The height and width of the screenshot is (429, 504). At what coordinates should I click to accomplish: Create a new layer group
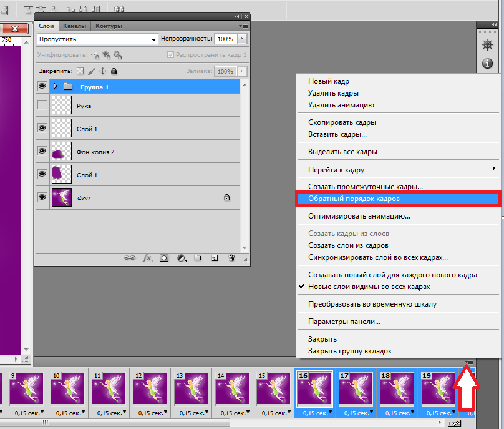pos(198,258)
